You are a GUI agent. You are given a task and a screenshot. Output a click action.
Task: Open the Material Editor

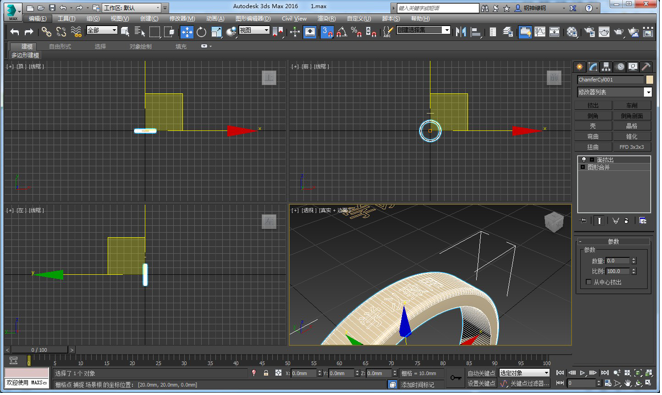click(x=572, y=32)
